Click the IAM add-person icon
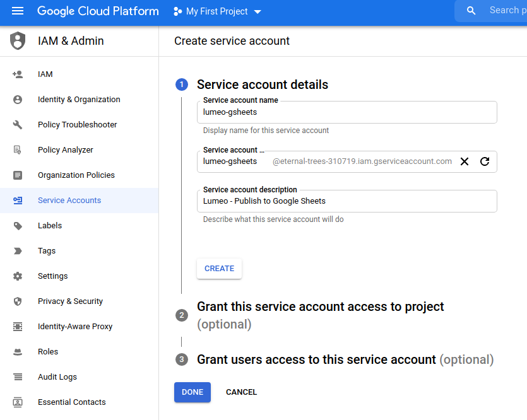This screenshot has width=527, height=420. click(18, 74)
